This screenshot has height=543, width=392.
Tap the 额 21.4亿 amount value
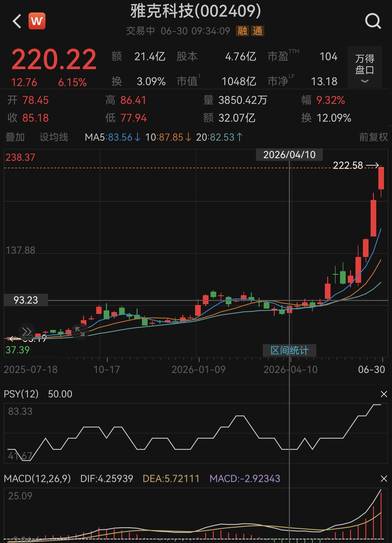click(x=150, y=57)
